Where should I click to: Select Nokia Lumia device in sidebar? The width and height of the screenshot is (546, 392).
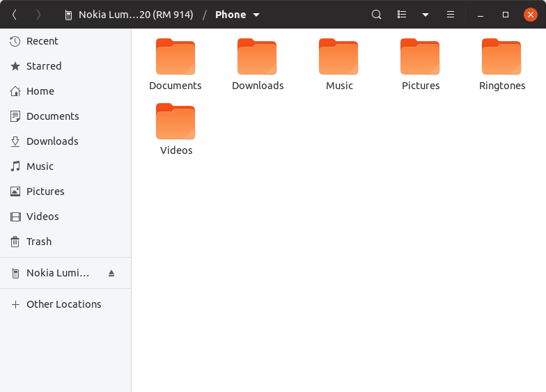[57, 274]
